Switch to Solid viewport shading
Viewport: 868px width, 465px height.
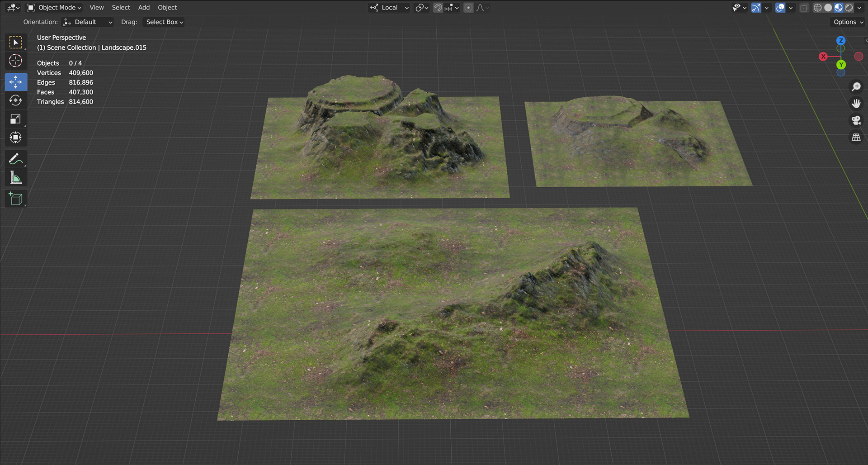click(x=828, y=8)
